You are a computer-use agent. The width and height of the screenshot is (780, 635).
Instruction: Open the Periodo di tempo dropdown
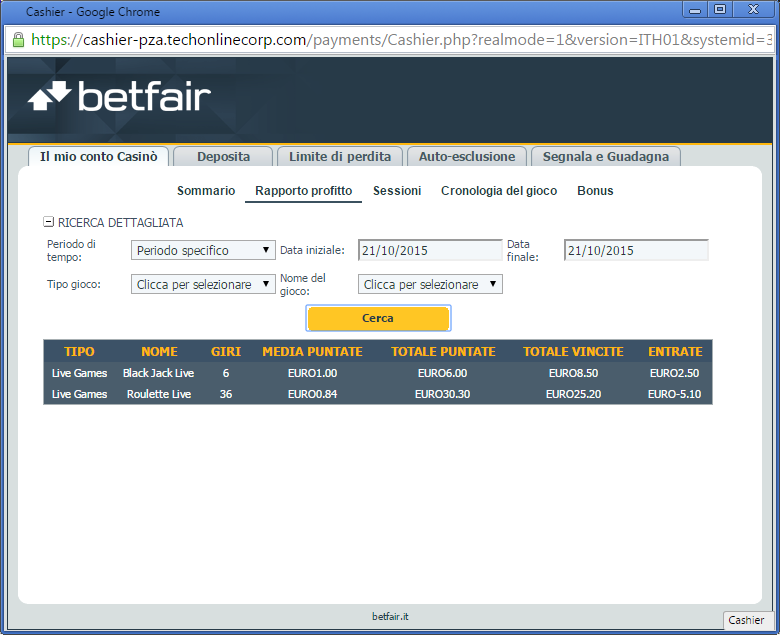[203, 250]
